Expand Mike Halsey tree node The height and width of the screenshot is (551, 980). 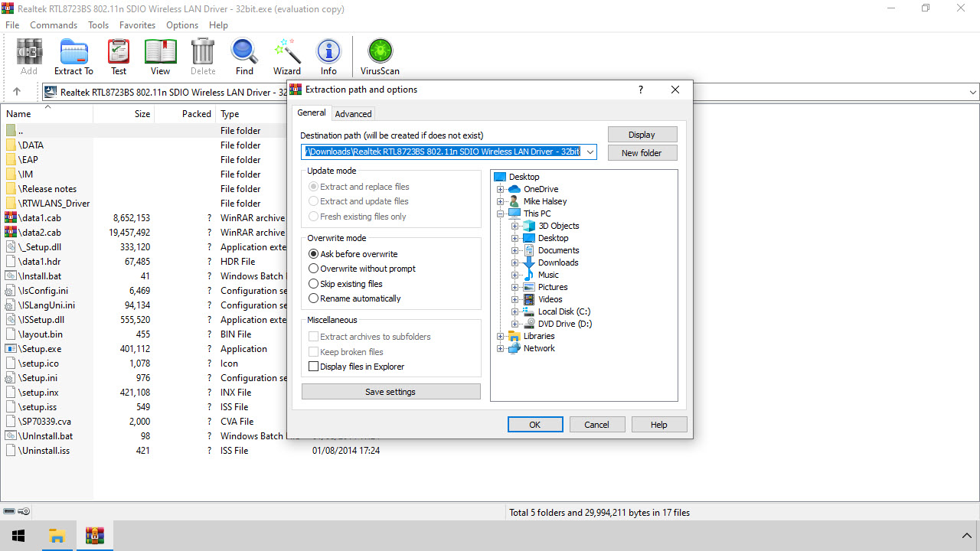[501, 201]
